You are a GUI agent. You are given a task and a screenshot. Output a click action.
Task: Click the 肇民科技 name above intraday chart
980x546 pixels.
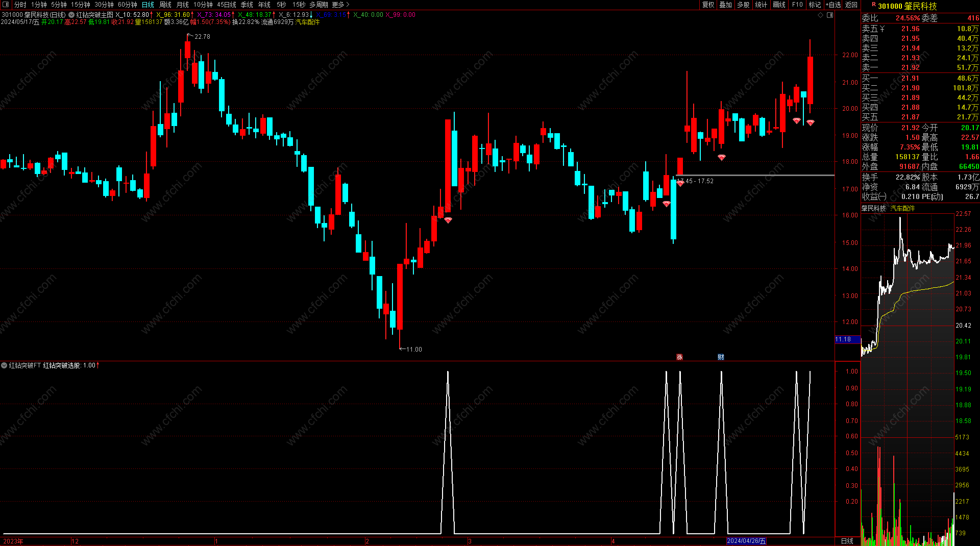pyautogui.click(x=874, y=208)
